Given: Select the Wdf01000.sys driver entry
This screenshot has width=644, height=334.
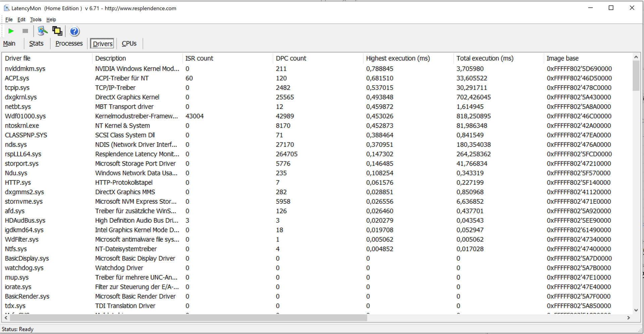Looking at the screenshot, I should click(25, 116).
